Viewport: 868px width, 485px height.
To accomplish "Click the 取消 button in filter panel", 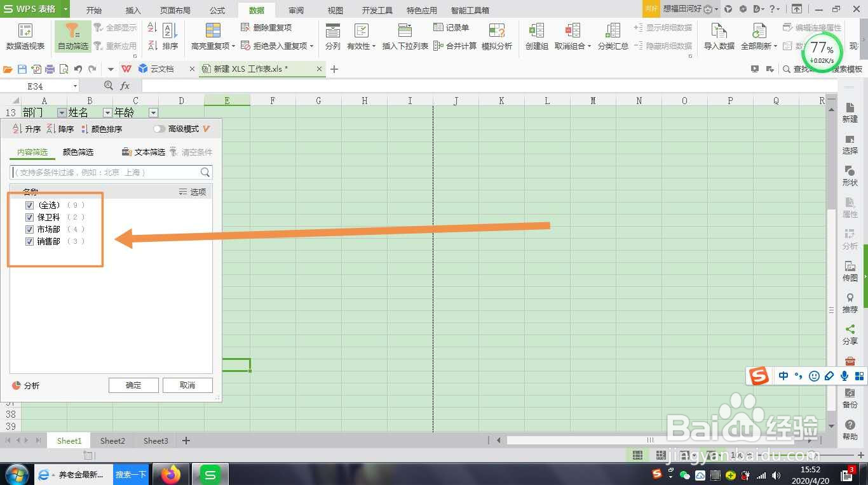I will tap(187, 385).
